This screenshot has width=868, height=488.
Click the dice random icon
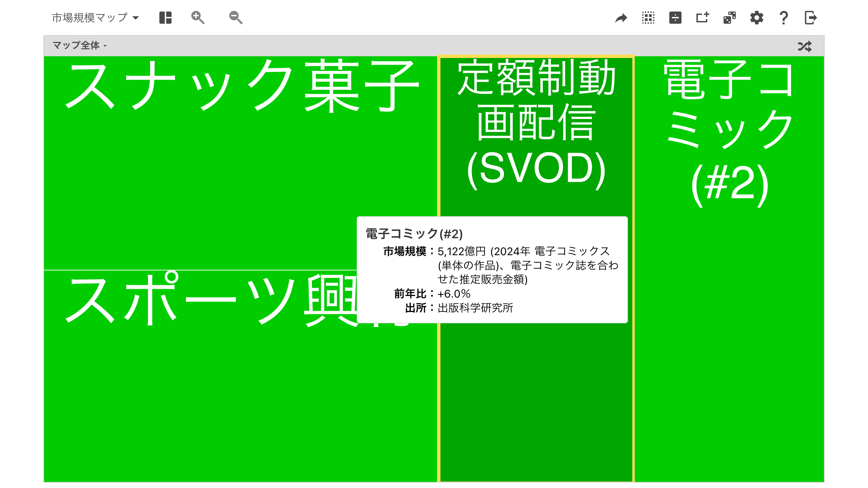click(730, 18)
